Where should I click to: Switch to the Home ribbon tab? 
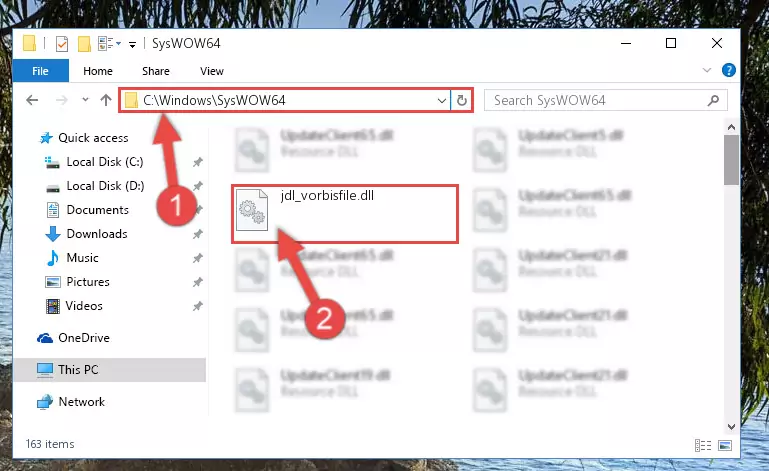pos(98,71)
